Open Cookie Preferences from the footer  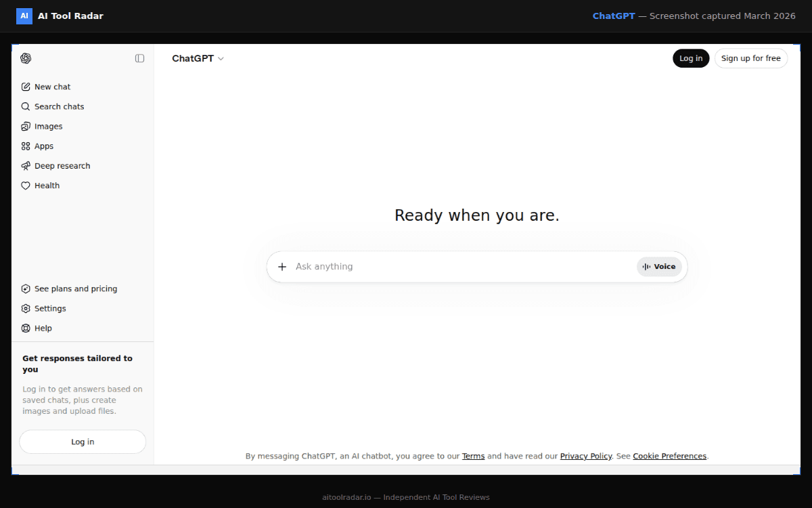click(x=669, y=456)
